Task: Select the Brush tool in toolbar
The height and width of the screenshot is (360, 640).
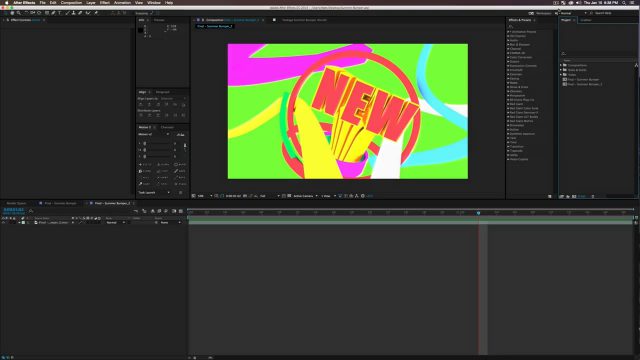Action: pos(67,13)
